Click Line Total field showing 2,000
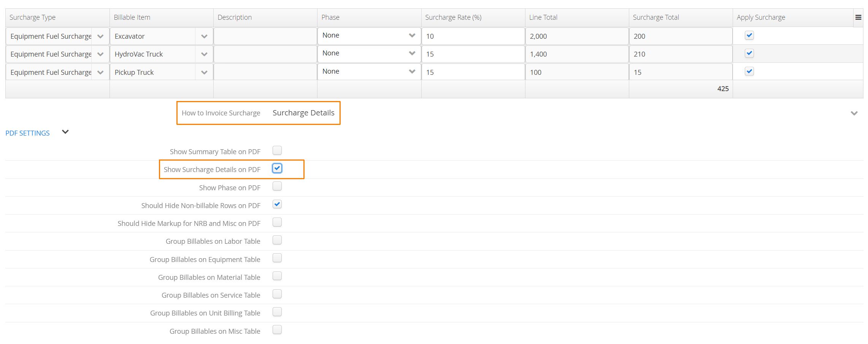 click(x=577, y=36)
